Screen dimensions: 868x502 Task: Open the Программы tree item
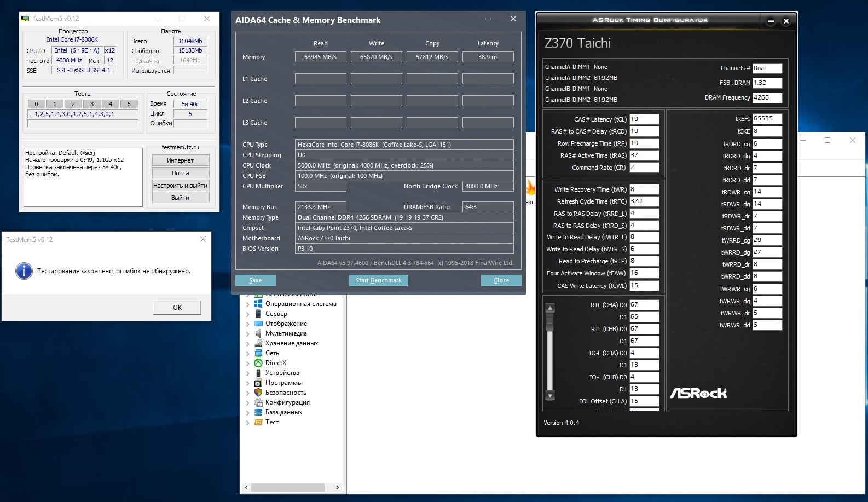pos(284,383)
